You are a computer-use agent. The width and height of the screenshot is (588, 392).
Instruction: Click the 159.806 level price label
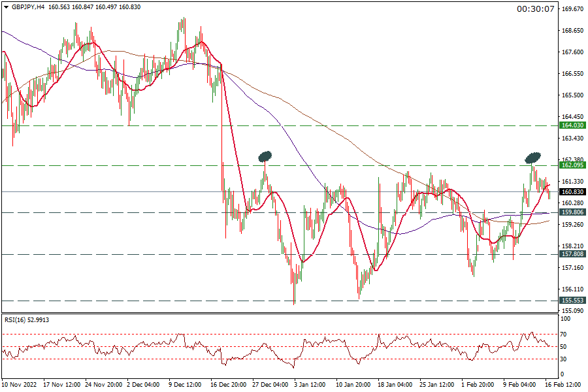coord(572,212)
